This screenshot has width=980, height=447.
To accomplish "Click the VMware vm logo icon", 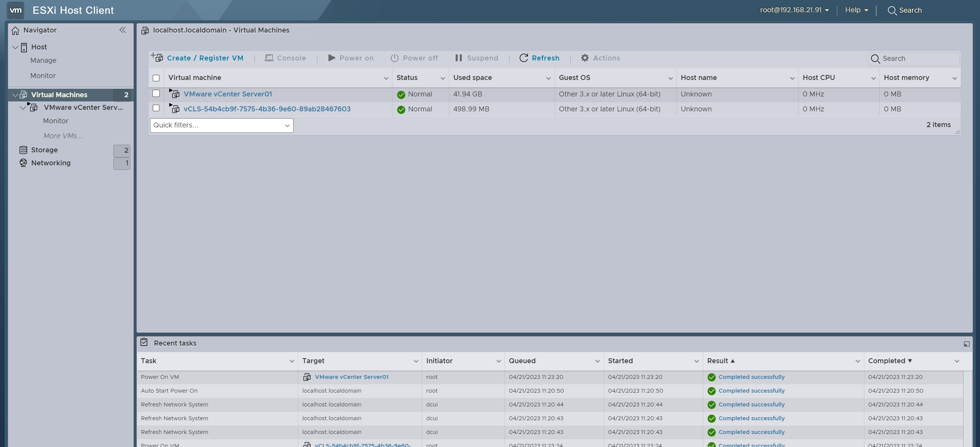I will 16,10.
